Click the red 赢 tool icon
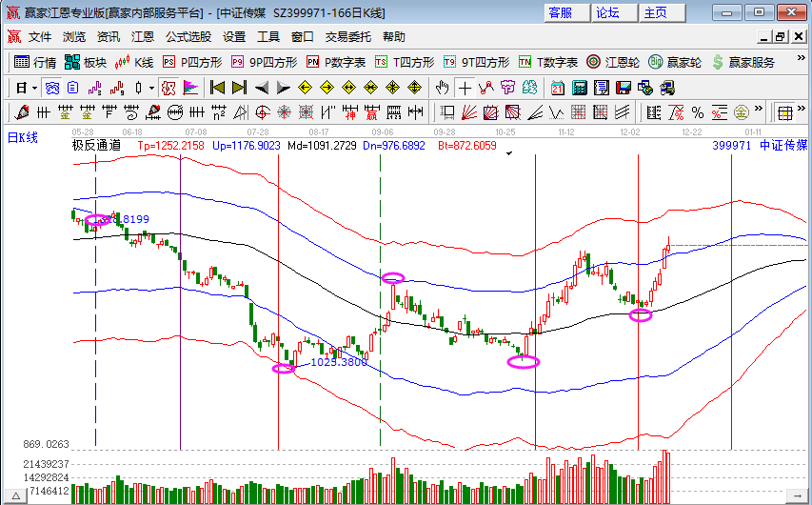 pos(372,112)
